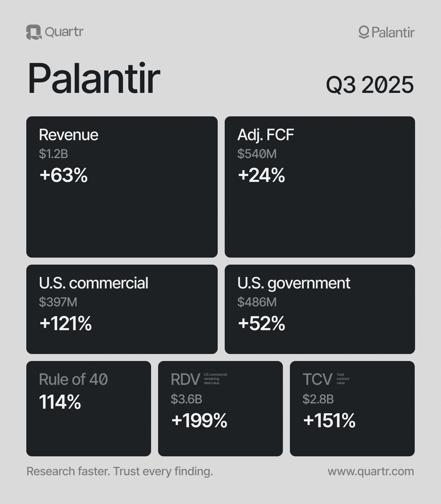Click the TCV abbreviation label

pyautogui.click(x=317, y=379)
